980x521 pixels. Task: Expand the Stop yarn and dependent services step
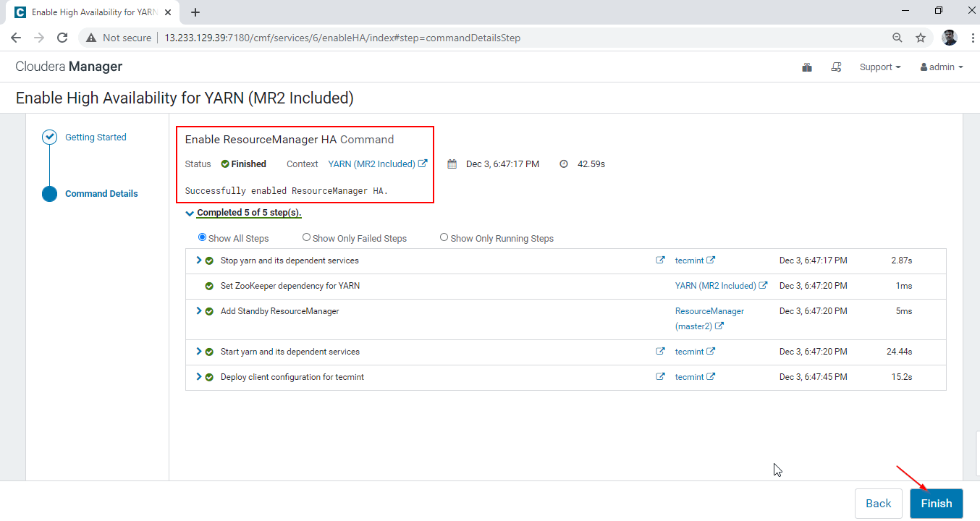pos(199,260)
